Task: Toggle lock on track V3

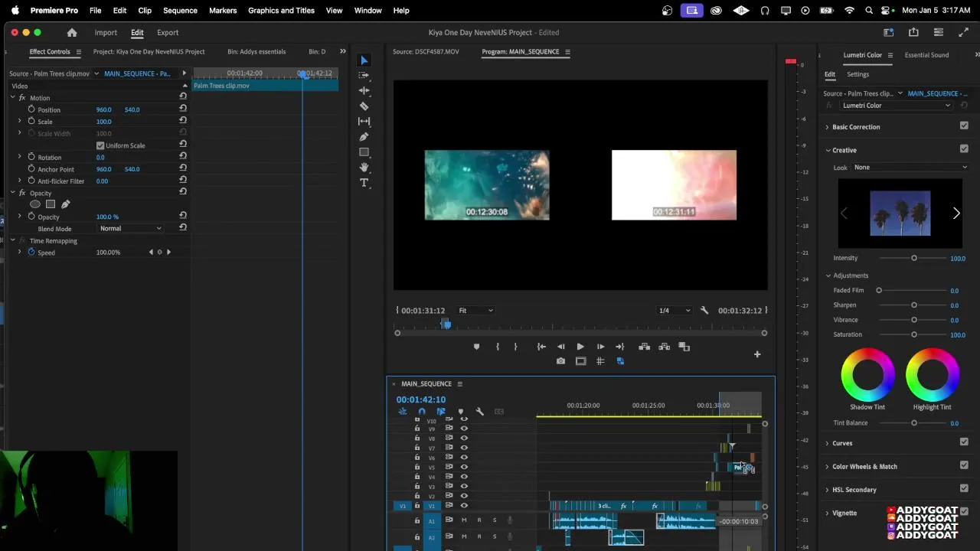Action: (x=417, y=487)
